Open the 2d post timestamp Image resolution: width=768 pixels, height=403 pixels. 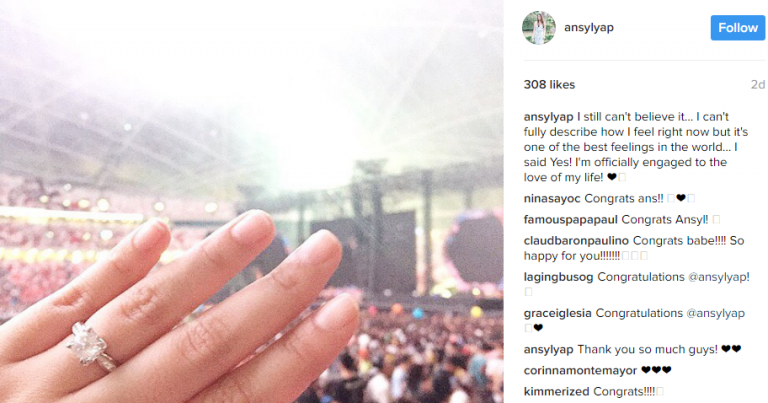[758, 85]
